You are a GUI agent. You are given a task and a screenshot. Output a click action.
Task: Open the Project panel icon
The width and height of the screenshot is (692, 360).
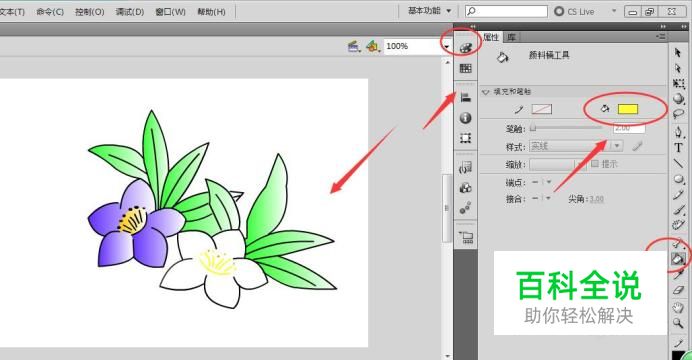pos(466,237)
